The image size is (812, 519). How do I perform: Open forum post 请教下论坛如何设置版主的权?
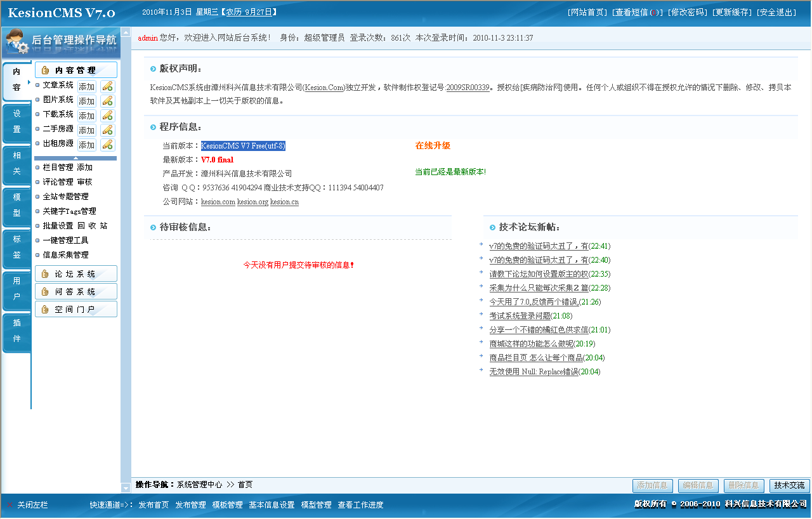(x=539, y=274)
